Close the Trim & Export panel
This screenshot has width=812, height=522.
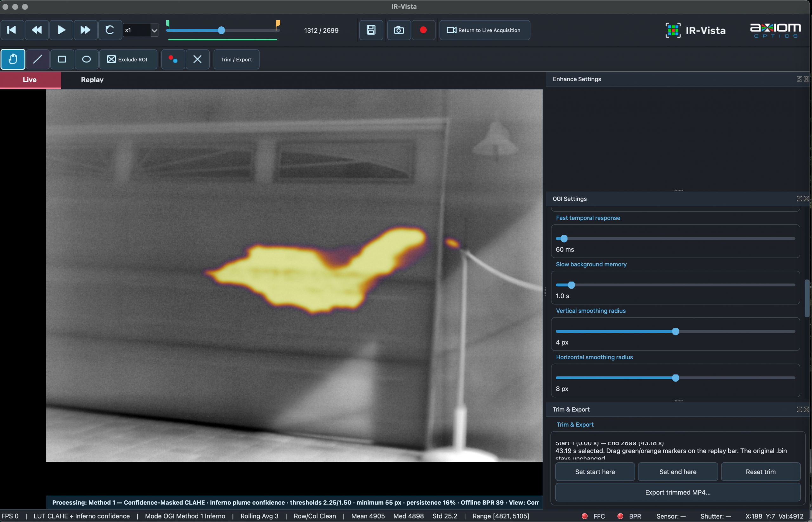tap(806, 409)
